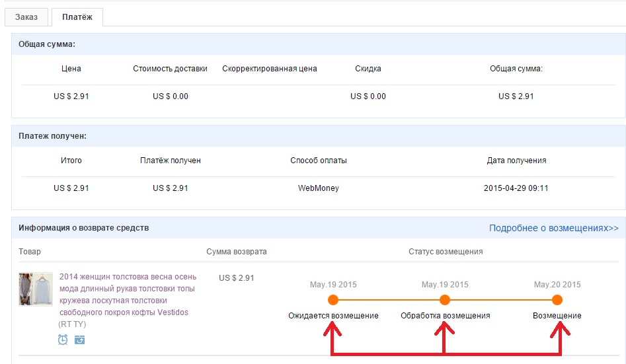
Task: Click the Скидка column header
Action: click(x=368, y=69)
